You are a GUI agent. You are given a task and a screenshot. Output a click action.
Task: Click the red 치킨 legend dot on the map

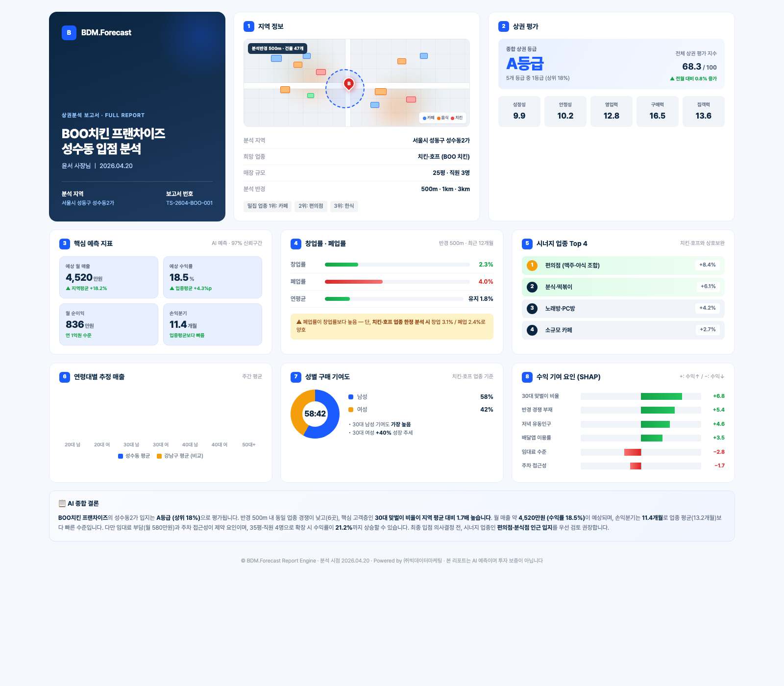coord(453,118)
